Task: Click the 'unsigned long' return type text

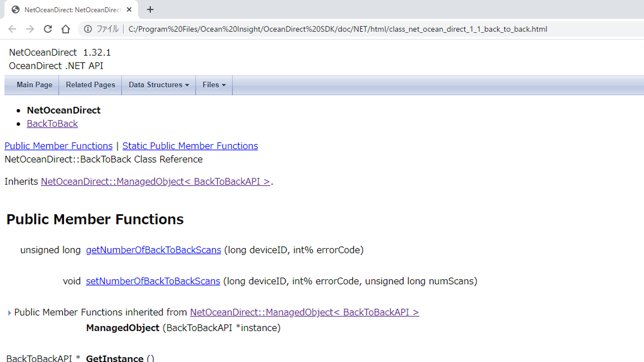Action: (x=50, y=250)
